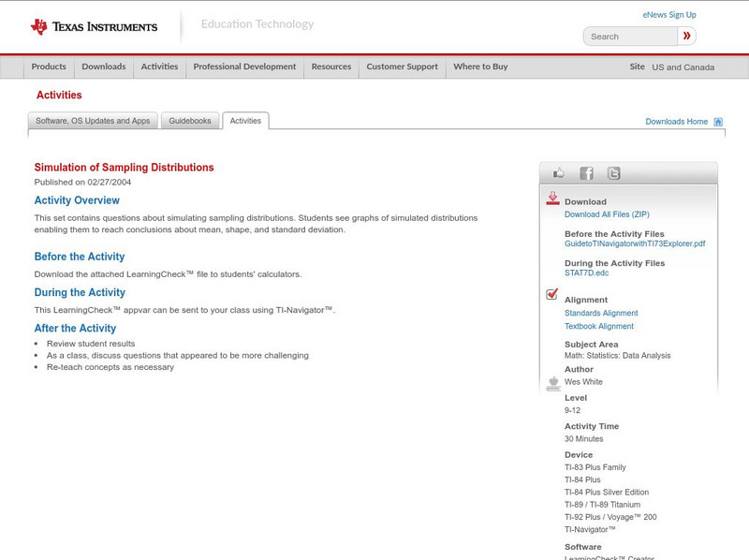Click 'TI-Navigator' device entry
The image size is (749, 560).
pos(590,529)
